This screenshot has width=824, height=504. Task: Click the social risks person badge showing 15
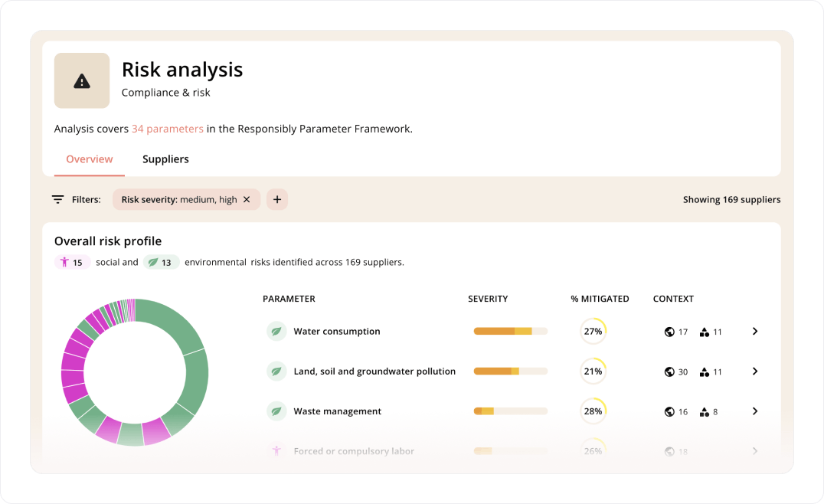coord(72,261)
